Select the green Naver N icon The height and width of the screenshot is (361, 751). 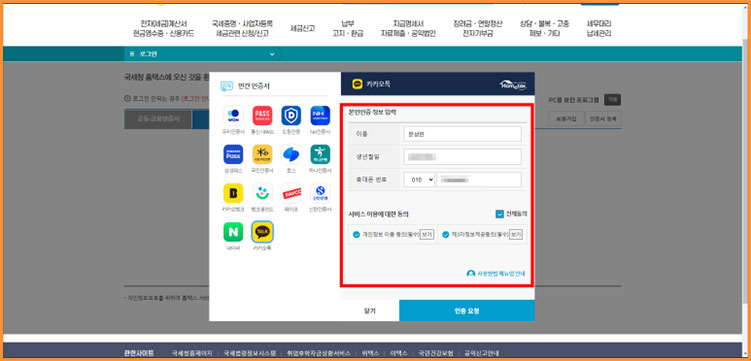[x=233, y=232]
